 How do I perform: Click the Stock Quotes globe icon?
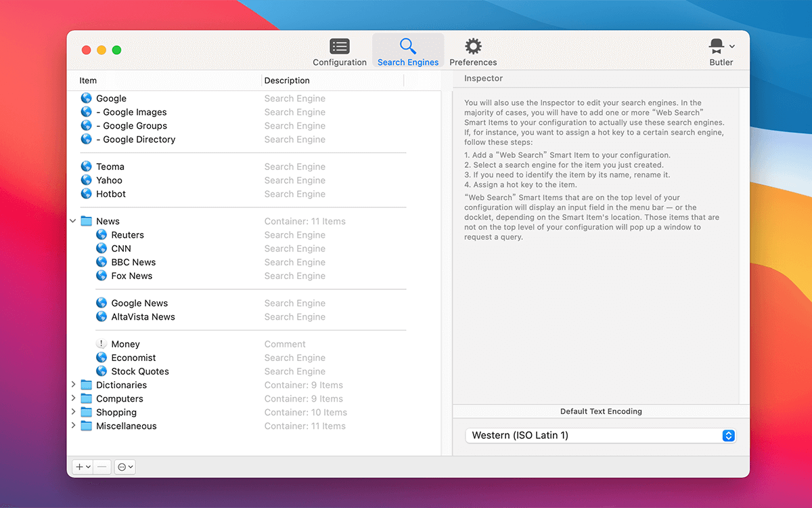(101, 371)
